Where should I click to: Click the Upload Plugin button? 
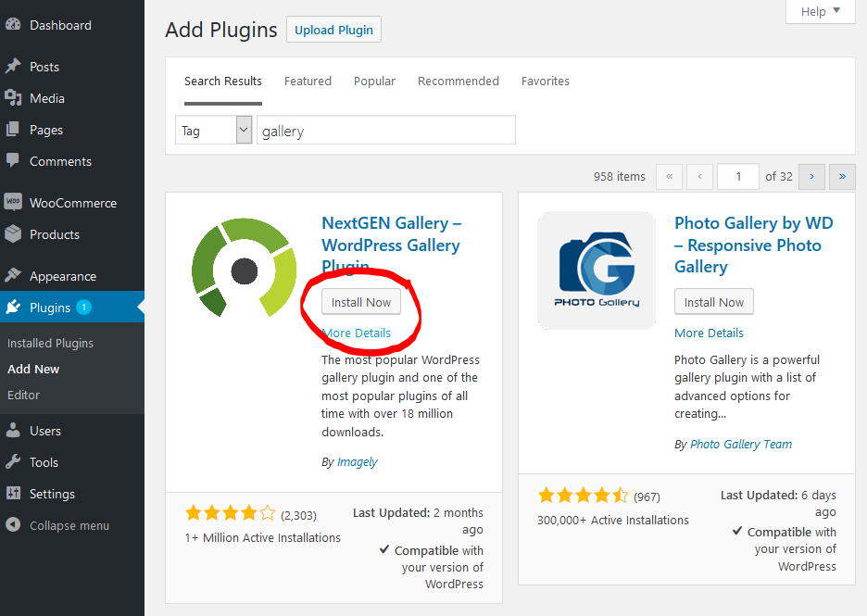[x=333, y=30]
